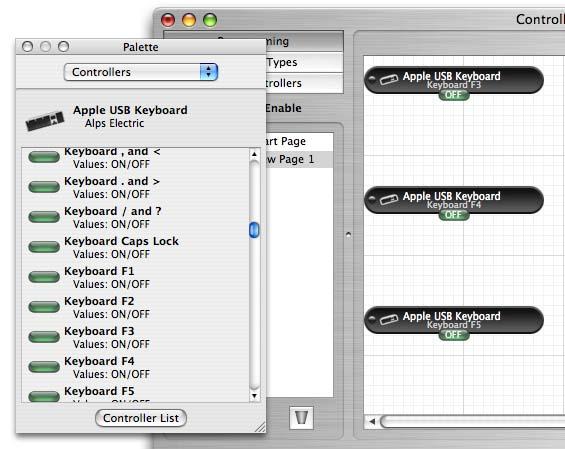The height and width of the screenshot is (449, 565).
Task: Toggle the OFF state badge of Keyboard F5 node
Action: click(x=454, y=335)
